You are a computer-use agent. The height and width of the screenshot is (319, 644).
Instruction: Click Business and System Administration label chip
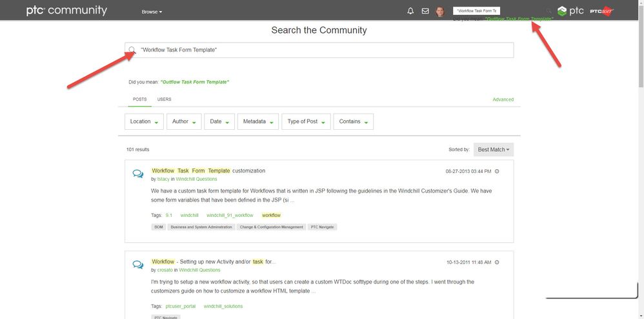(x=201, y=227)
